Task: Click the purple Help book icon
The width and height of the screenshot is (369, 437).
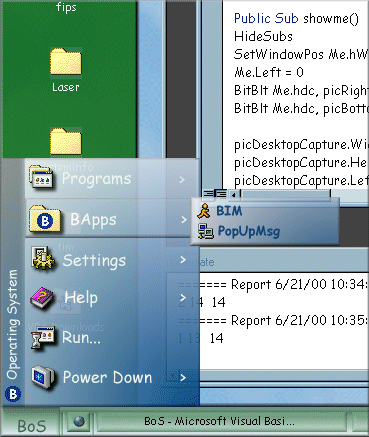Action: coord(42,298)
